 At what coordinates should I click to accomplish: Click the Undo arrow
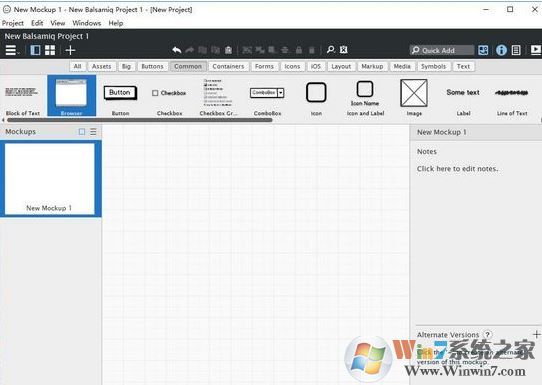(x=177, y=50)
